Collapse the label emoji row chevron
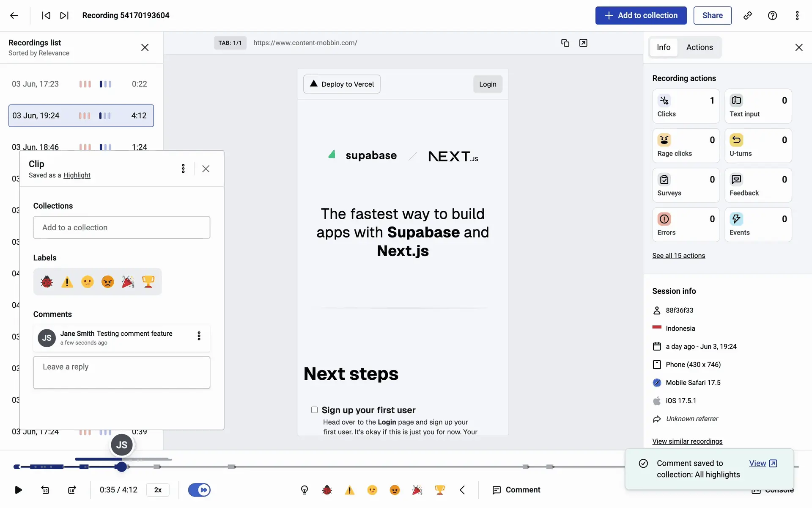The width and height of the screenshot is (812, 508). (462, 490)
